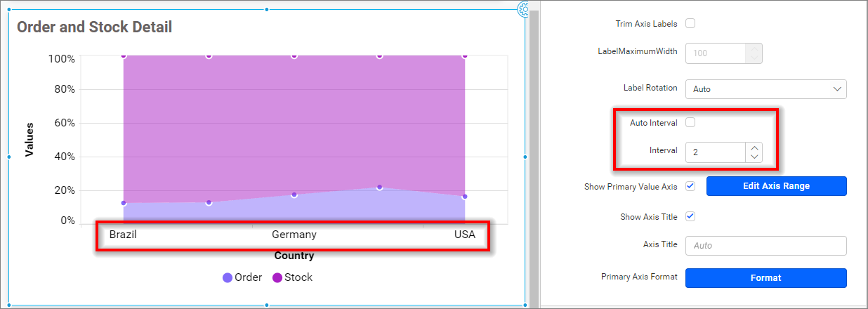This screenshot has height=309, width=868.
Task: Increment LabelMaximumWidth with the up arrow
Action: tap(754, 48)
